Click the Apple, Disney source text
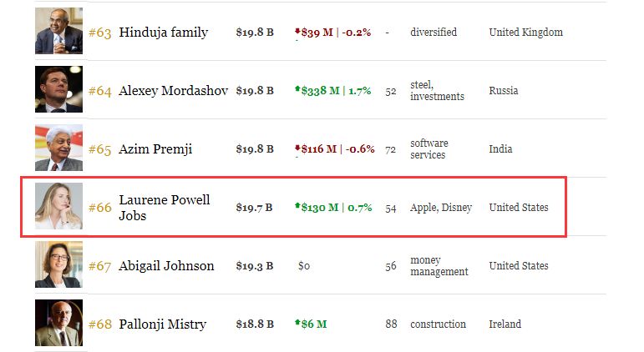644x352 pixels. click(x=441, y=208)
